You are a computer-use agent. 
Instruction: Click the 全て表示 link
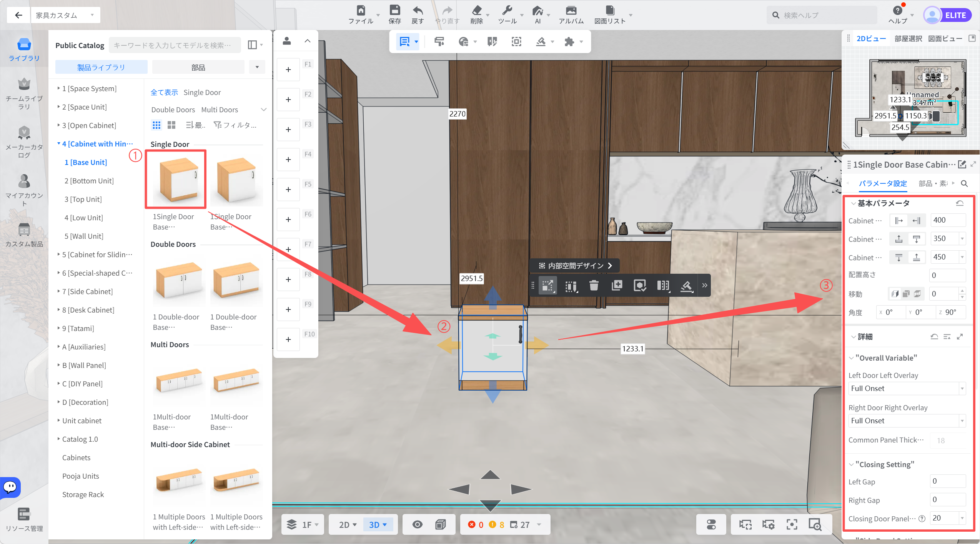click(164, 92)
